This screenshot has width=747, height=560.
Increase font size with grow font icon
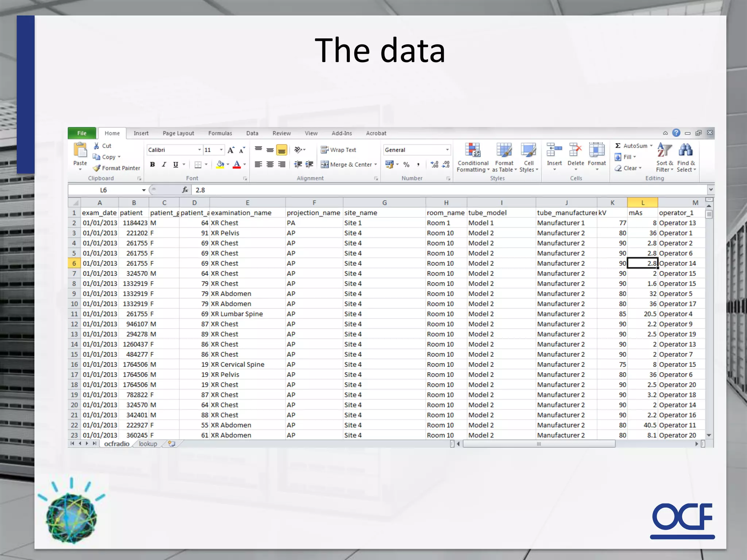coord(231,150)
